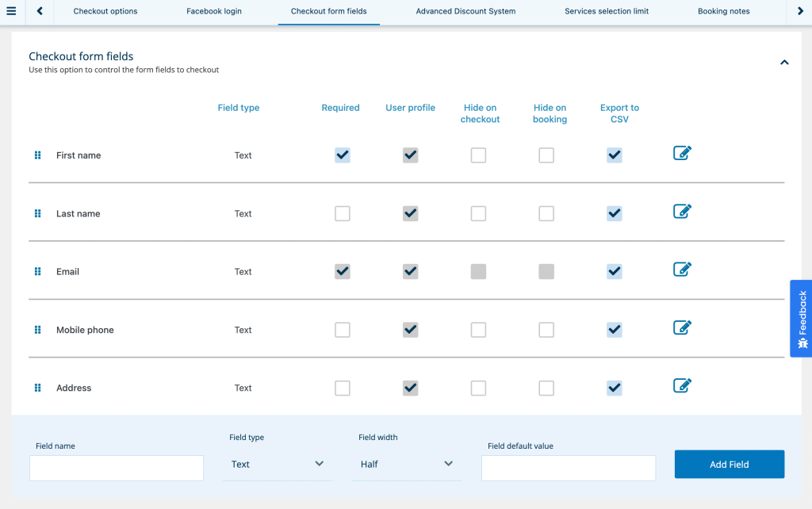The image size is (812, 509).
Task: Open the Field width dropdown showing Half
Action: [x=405, y=464]
